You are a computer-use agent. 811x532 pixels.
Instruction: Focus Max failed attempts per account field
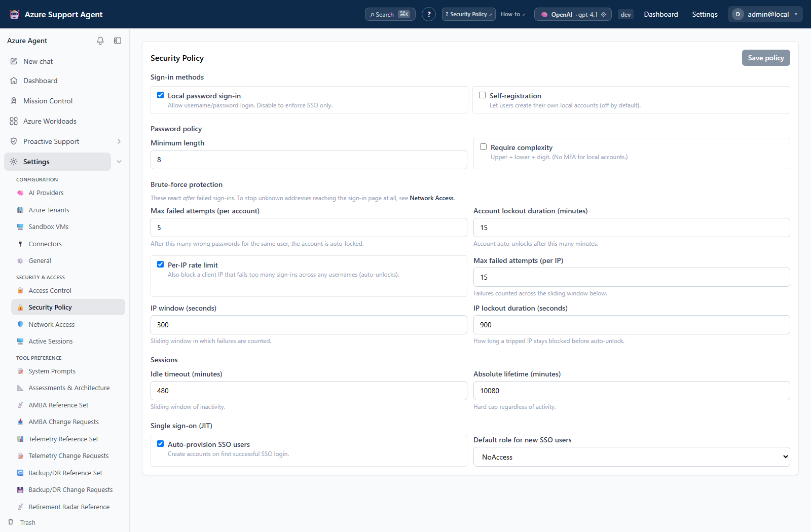pos(309,227)
